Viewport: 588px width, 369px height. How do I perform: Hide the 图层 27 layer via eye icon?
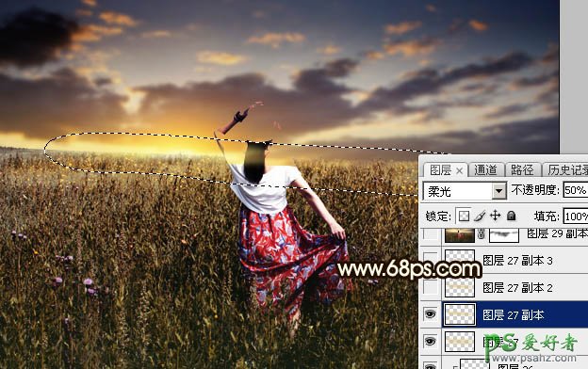[430, 342]
